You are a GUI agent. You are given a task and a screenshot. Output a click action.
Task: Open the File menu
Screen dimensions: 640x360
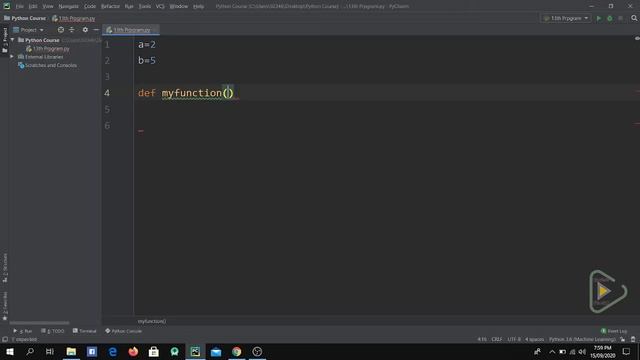[x=19, y=6]
